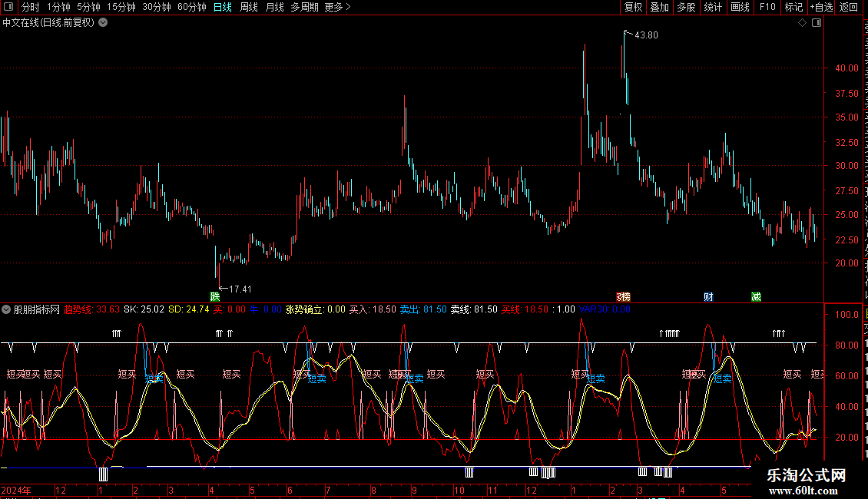The width and height of the screenshot is (868, 499).
Task: Click the 卖线: 81.50 value
Action: pos(474,310)
